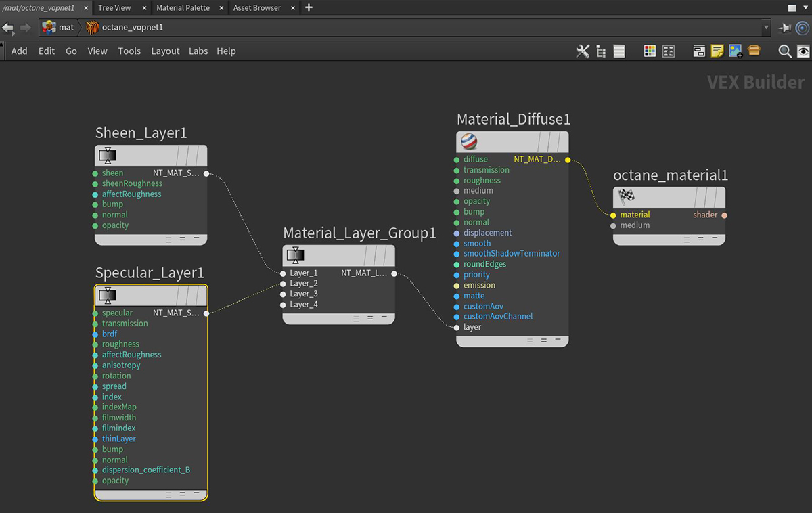Viewport: 812px width, 513px height.
Task: Open the tools wrench and screwdriver icon
Action: coord(582,51)
